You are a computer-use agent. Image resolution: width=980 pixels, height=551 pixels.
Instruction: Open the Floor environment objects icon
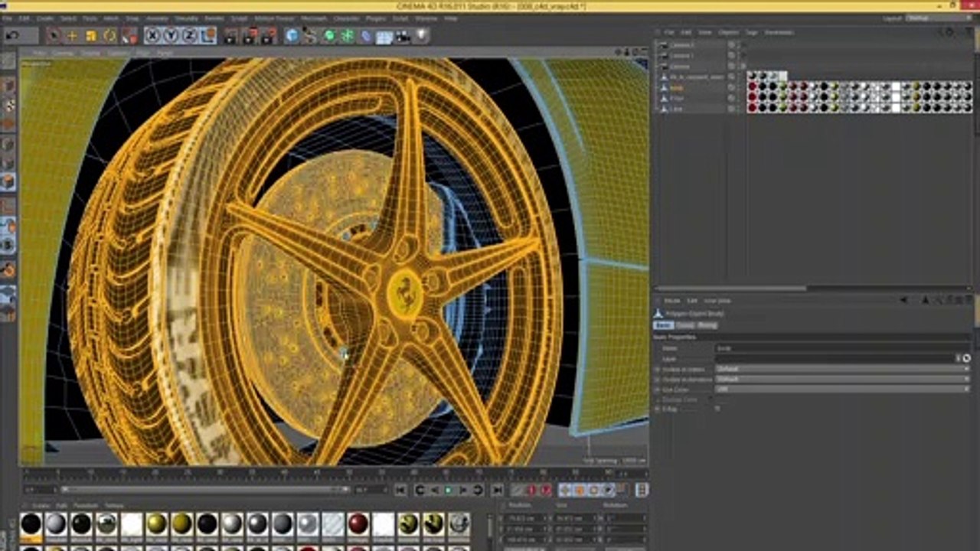click(384, 35)
